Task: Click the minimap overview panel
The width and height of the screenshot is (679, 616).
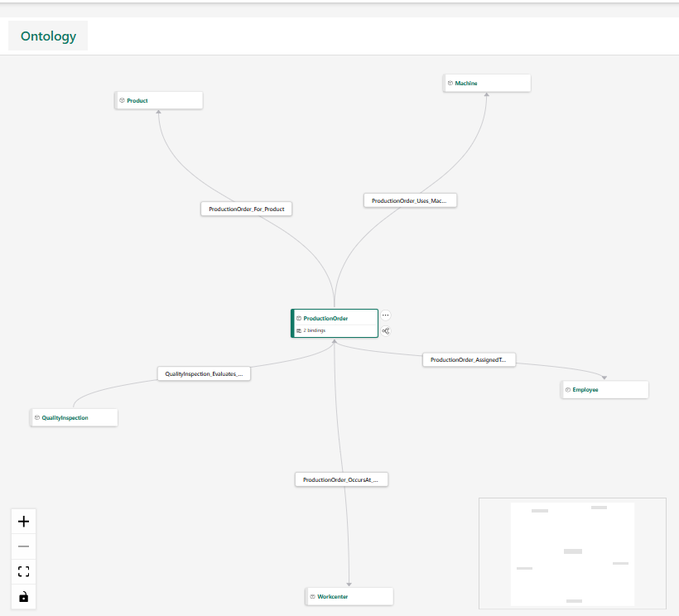Action: pos(572,553)
